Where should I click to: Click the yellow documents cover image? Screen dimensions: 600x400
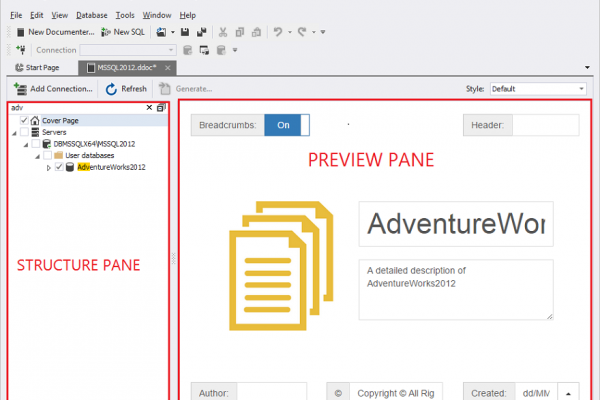pyautogui.click(x=281, y=266)
